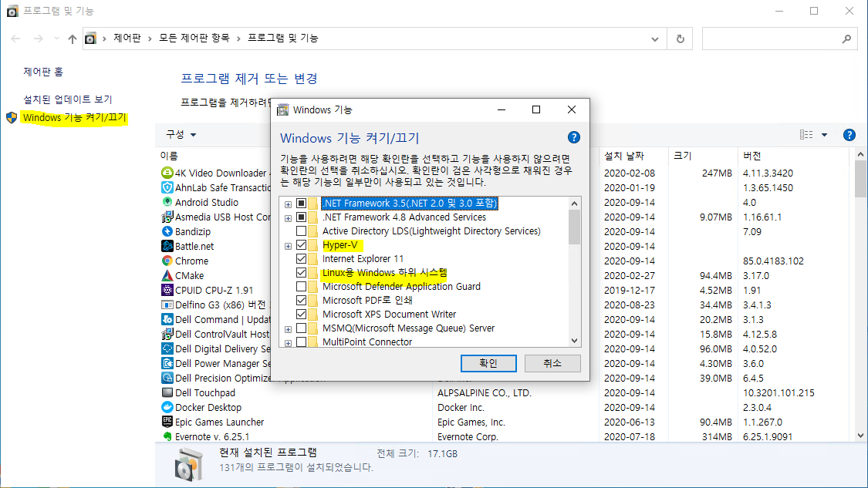
Task: Expand the Hyper-V tree node
Action: (x=288, y=246)
